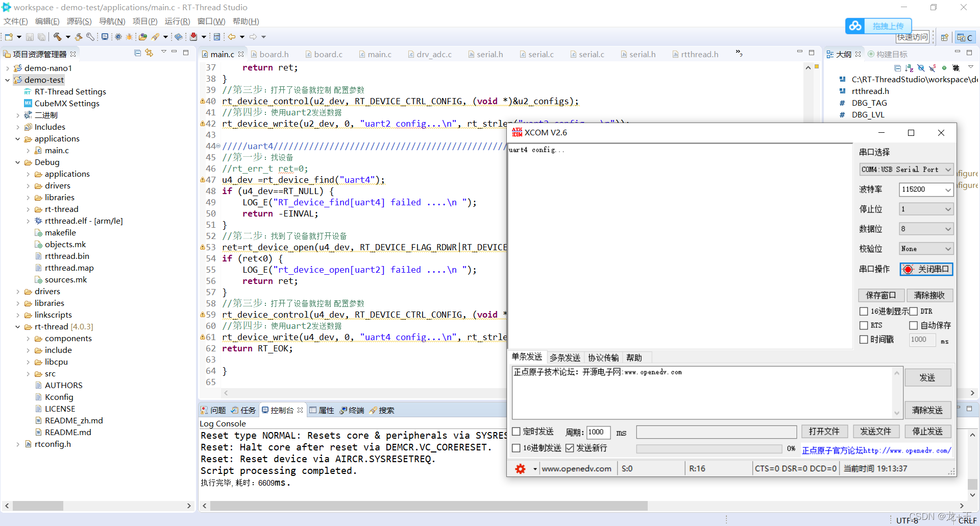Click the blue book help icon

pyautogui.click(x=178, y=37)
